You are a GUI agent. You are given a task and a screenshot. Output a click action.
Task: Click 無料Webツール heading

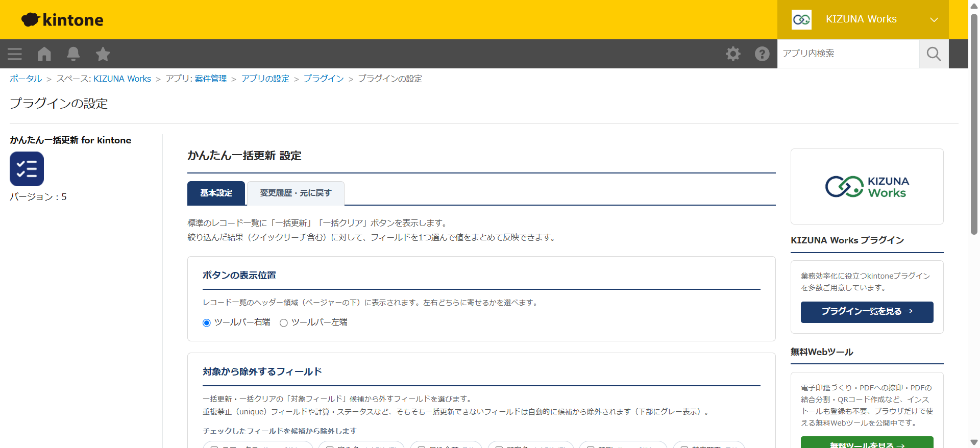click(822, 352)
